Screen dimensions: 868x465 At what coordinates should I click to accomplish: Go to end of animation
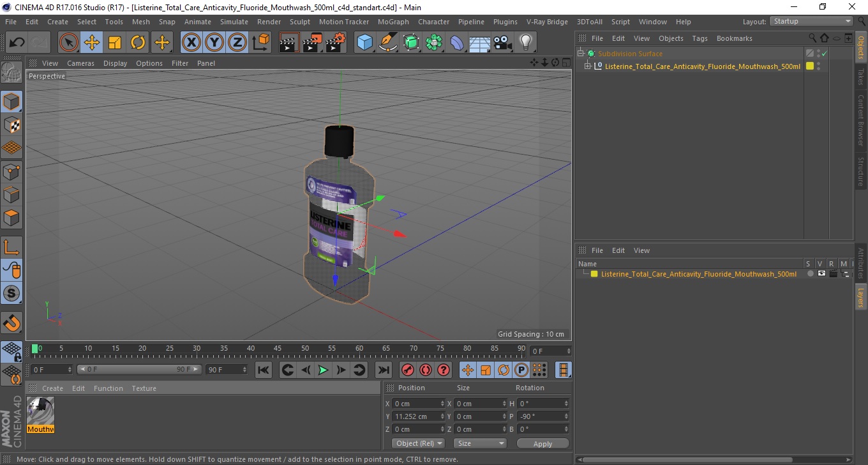coord(383,370)
